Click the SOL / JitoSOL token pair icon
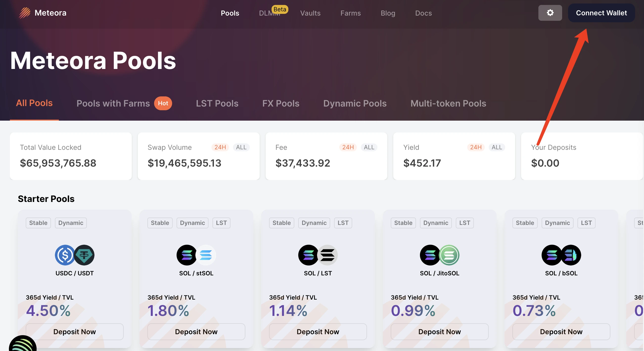The height and width of the screenshot is (351, 644). click(439, 255)
